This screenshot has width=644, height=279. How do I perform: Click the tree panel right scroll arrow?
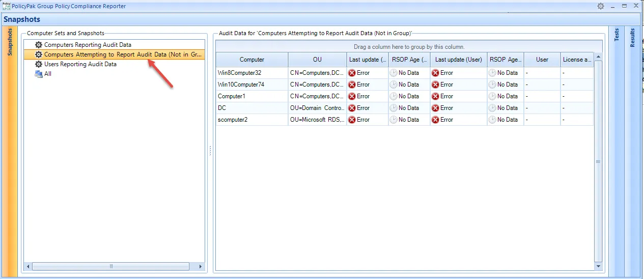200,266
